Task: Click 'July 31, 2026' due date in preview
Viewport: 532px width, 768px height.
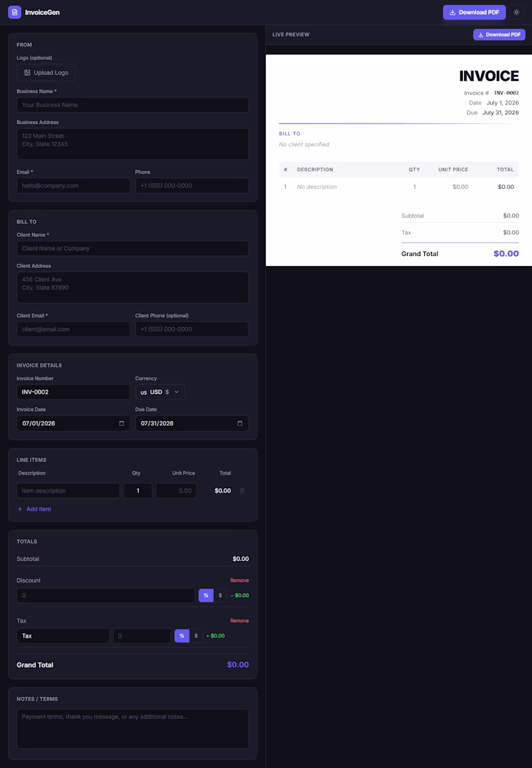Action: click(501, 112)
